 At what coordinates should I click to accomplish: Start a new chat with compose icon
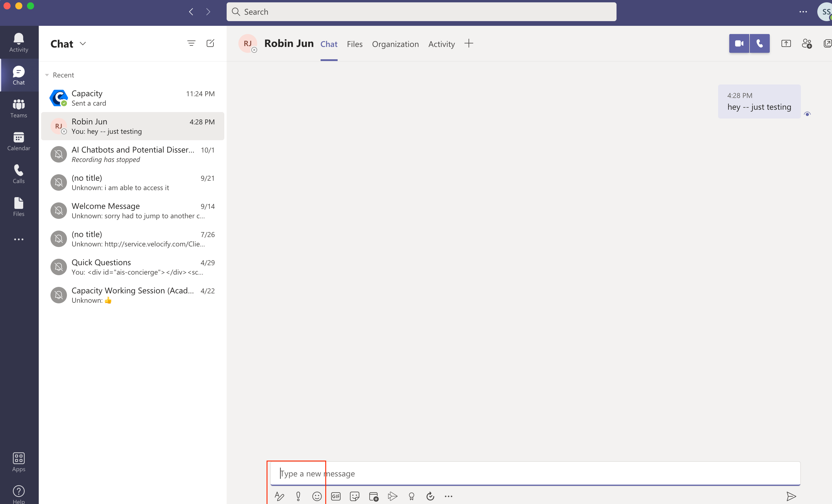tap(210, 43)
